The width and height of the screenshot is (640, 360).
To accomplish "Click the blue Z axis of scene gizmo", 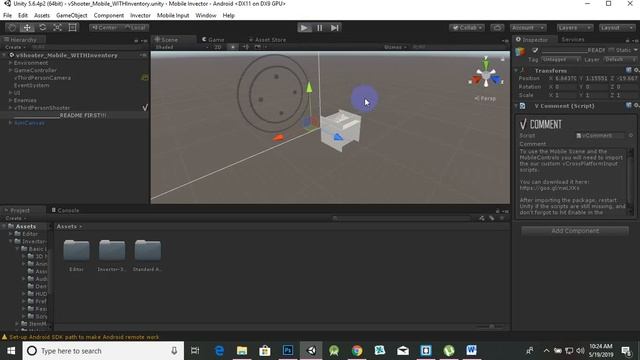I will pyautogui.click(x=496, y=80).
